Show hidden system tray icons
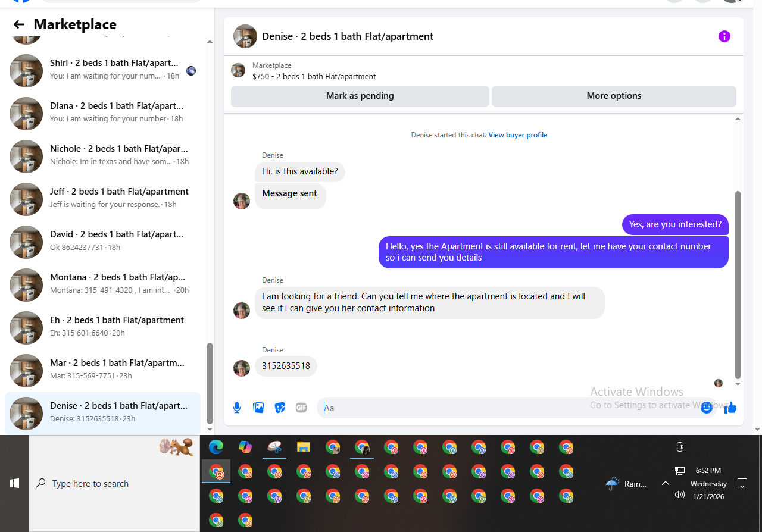 (666, 483)
